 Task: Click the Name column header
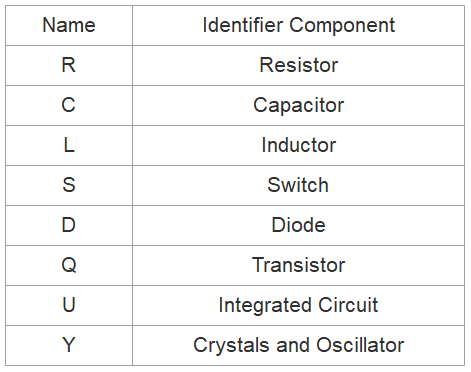coord(69,25)
